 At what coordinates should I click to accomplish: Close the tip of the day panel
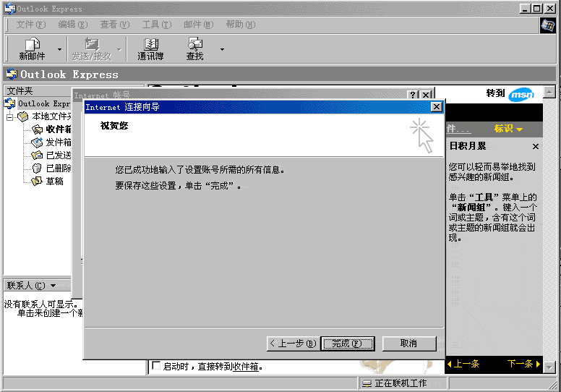tap(535, 146)
